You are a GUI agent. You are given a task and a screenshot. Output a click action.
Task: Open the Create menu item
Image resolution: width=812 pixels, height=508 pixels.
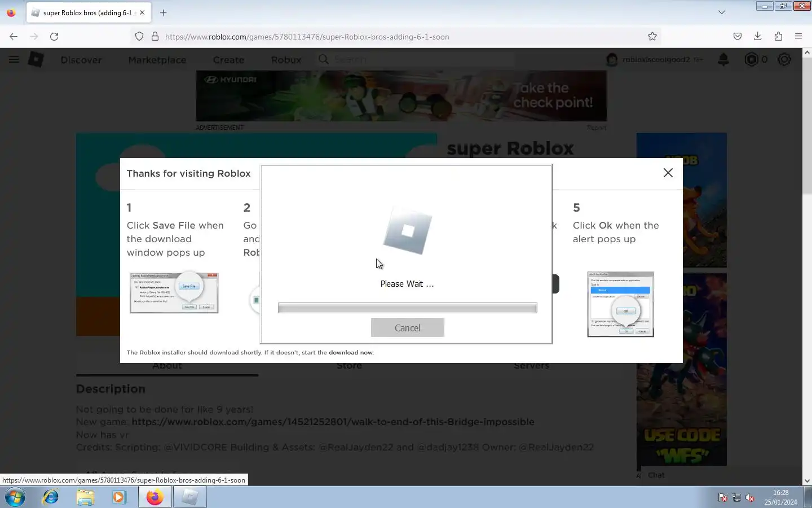[x=228, y=60]
